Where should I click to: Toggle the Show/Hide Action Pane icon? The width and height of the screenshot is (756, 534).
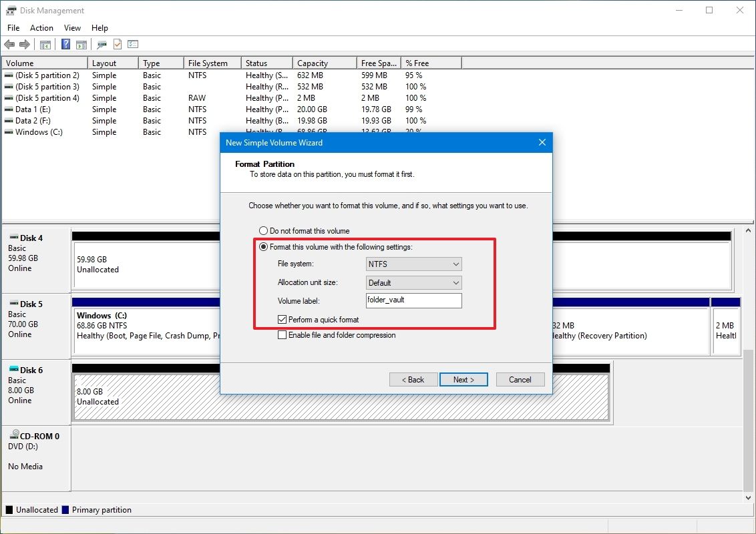81,44
